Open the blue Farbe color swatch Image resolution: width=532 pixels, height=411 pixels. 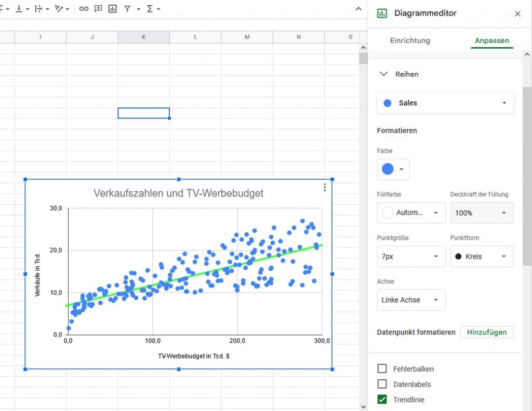click(x=393, y=169)
